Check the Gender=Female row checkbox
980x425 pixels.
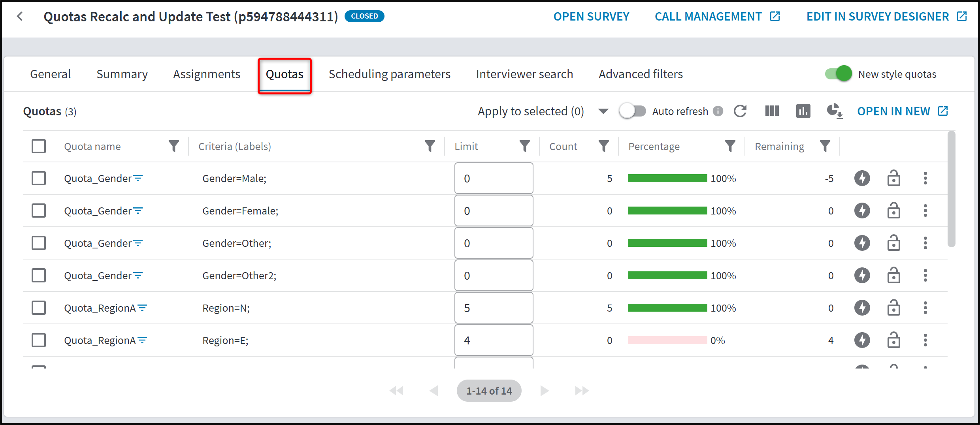pos(39,211)
